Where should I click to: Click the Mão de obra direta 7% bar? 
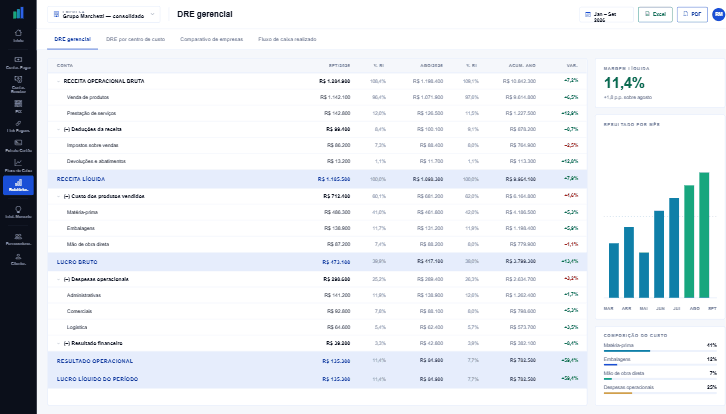point(660,379)
